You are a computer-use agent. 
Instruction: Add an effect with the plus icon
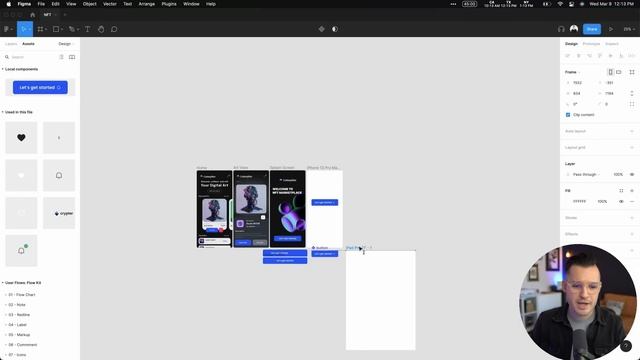click(632, 234)
